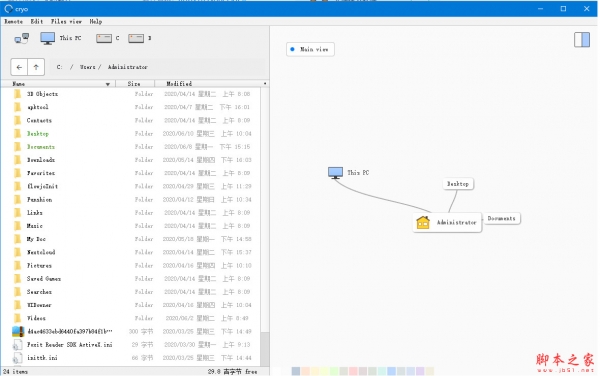Expand the Name column sort arrow
The image size is (600, 376).
108,84
